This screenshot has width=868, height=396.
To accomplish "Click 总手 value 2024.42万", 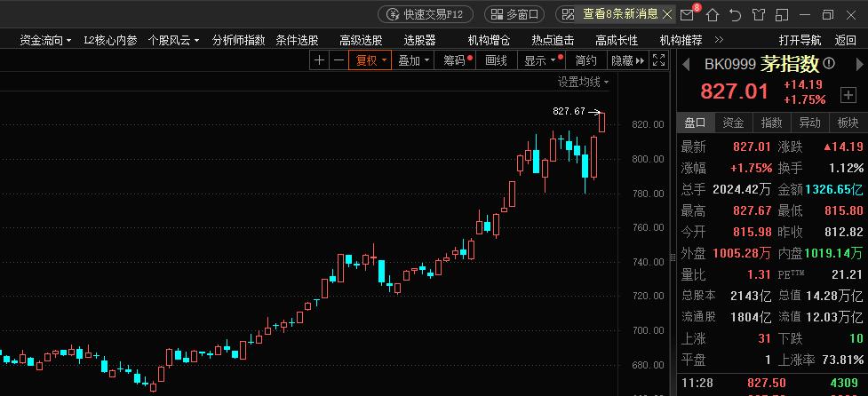I will 741,189.
